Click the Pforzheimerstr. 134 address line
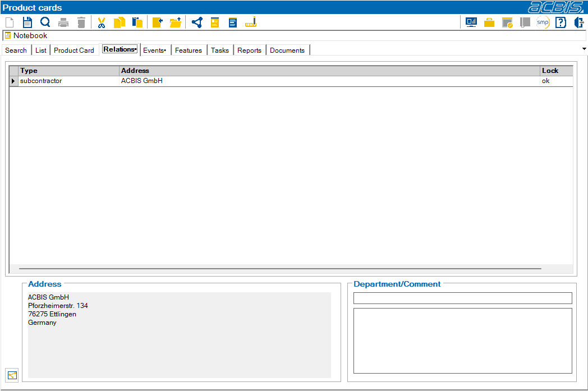Image resolution: width=588 pixels, height=391 pixels. click(x=58, y=306)
